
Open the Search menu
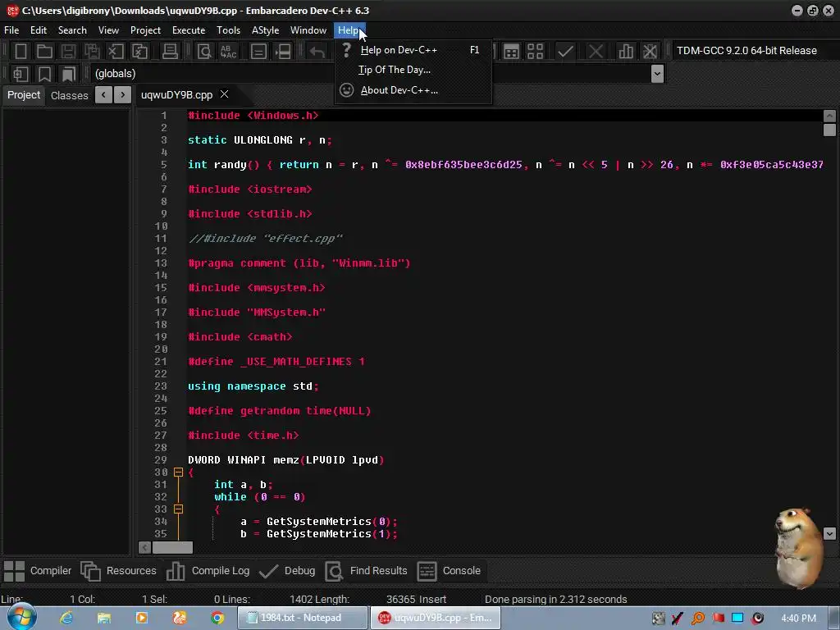pos(72,30)
